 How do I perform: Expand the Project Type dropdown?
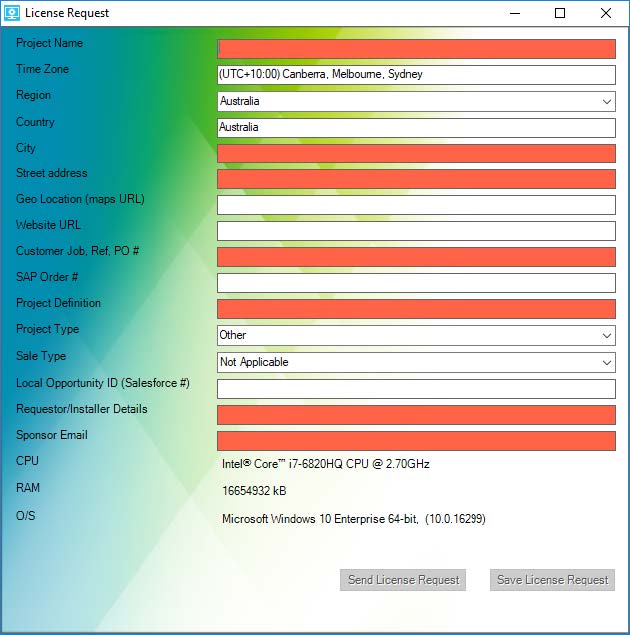[x=416, y=335]
